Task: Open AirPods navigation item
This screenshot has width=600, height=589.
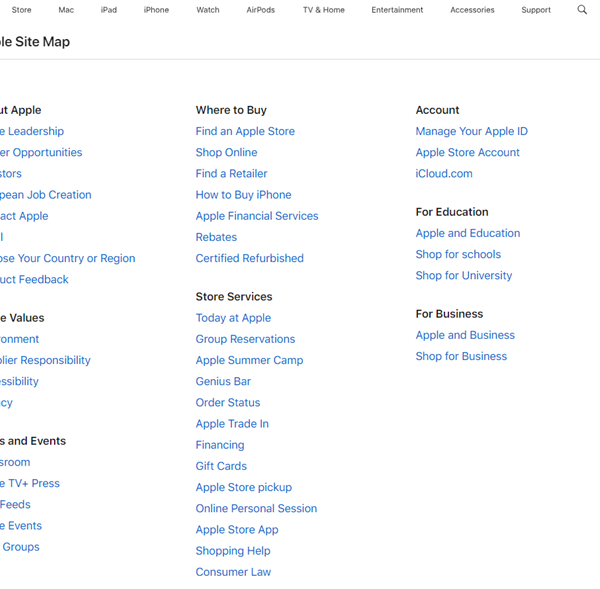Action: [261, 10]
